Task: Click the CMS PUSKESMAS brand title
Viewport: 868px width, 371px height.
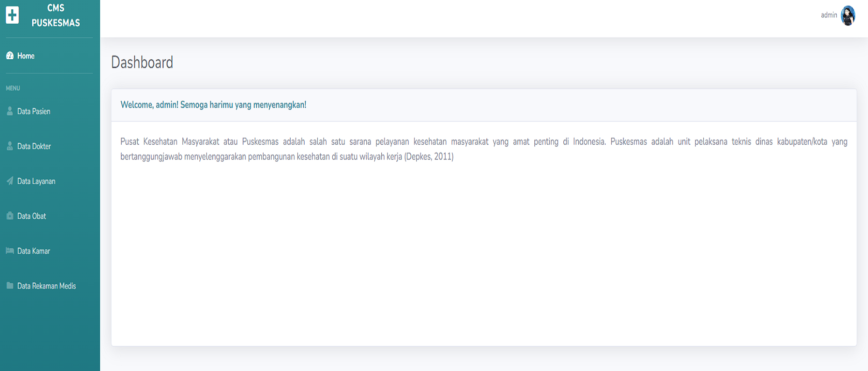Action: [56, 15]
